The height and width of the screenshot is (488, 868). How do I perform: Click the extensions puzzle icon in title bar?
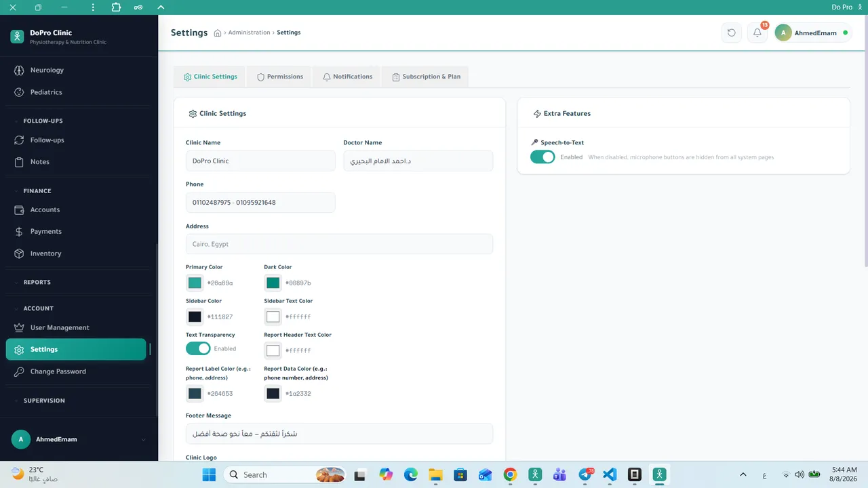[x=116, y=7]
